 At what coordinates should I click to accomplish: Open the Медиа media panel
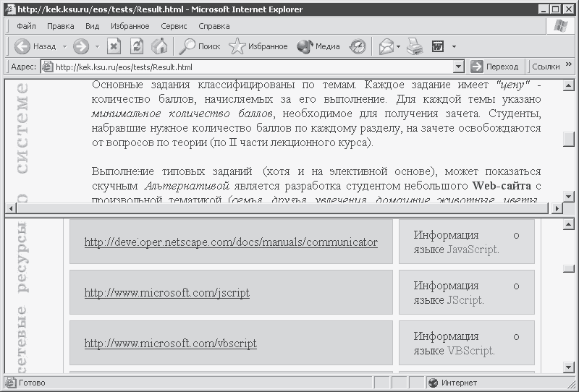click(x=318, y=46)
